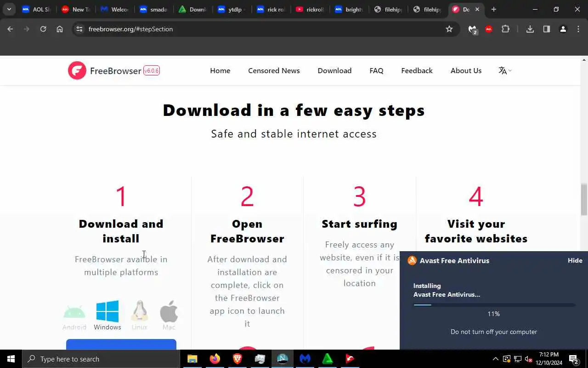Hide the Avast Free Antivirus popup
This screenshot has width=588, height=368.
pyautogui.click(x=575, y=260)
